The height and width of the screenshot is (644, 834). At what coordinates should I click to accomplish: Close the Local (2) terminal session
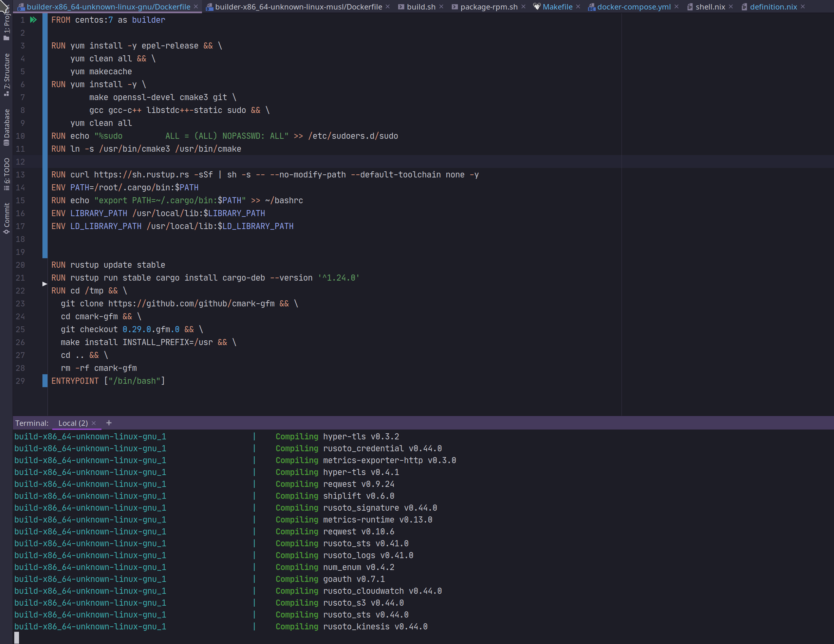(94, 423)
